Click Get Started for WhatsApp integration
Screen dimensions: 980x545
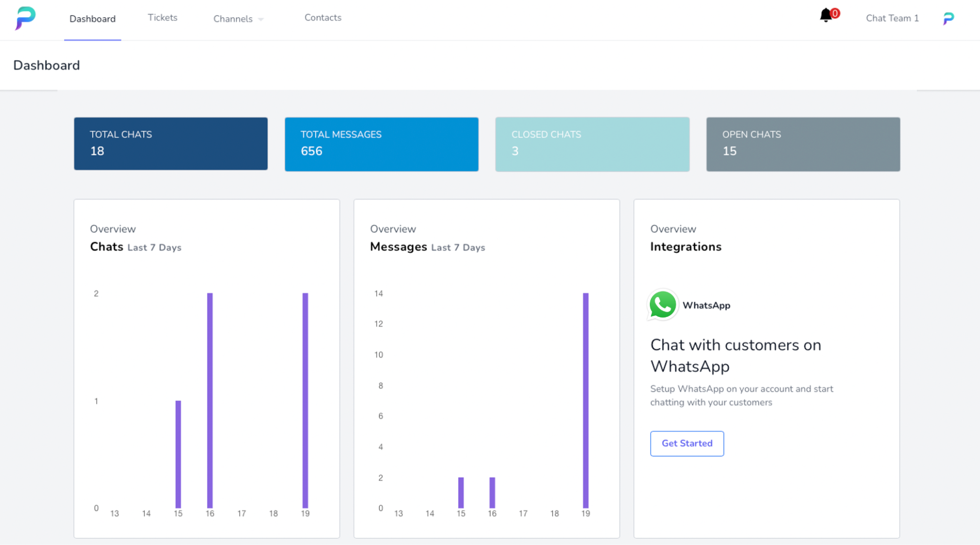tap(687, 443)
